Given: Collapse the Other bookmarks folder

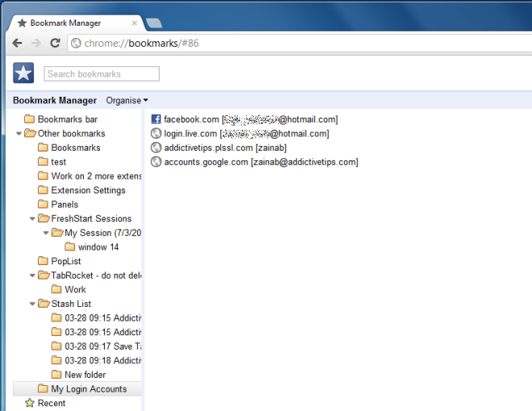Looking at the screenshot, I should pos(19,134).
